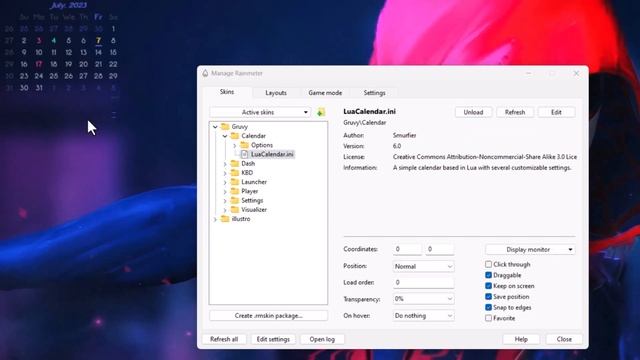The width and height of the screenshot is (640, 360).
Task: Click the Settings folder icon in the tree
Action: click(235, 200)
